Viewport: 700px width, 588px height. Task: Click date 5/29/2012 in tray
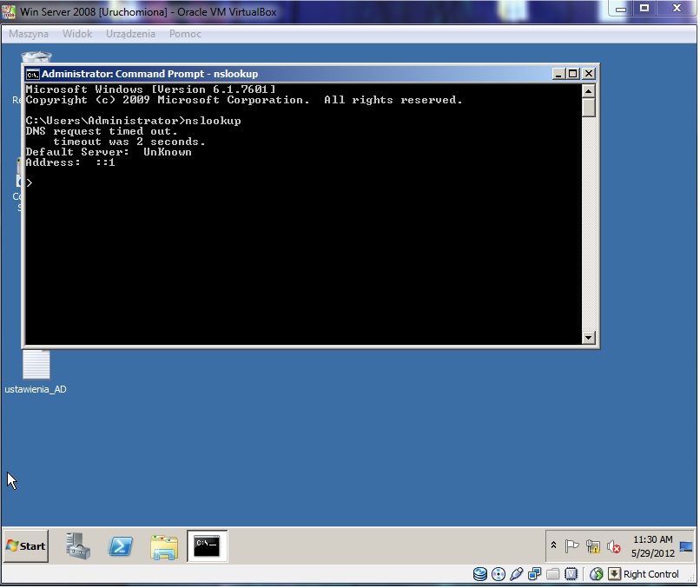coord(653,553)
